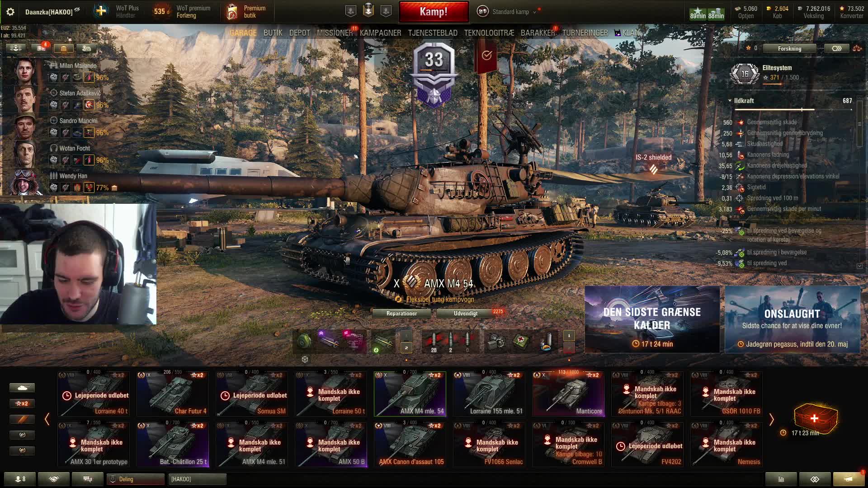Open the friends contacts list icon
The image size is (868, 488).
[x=20, y=479]
